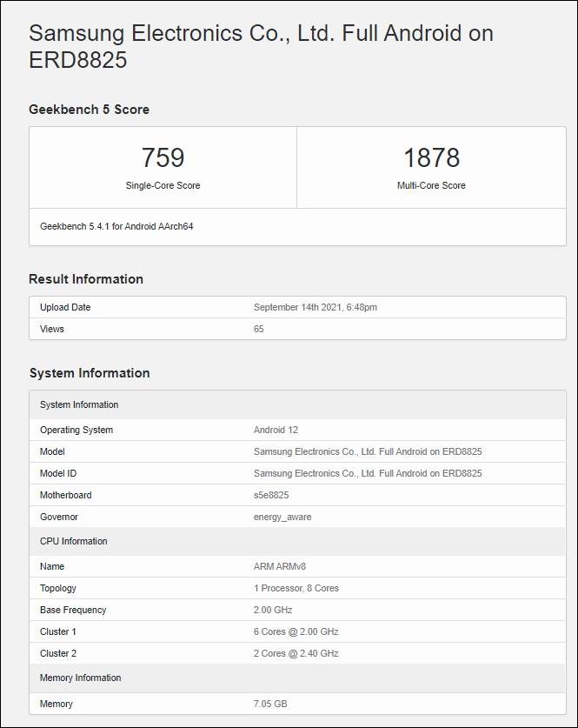Click the 6 Cores @ 2.00 GHz value

coord(296,632)
